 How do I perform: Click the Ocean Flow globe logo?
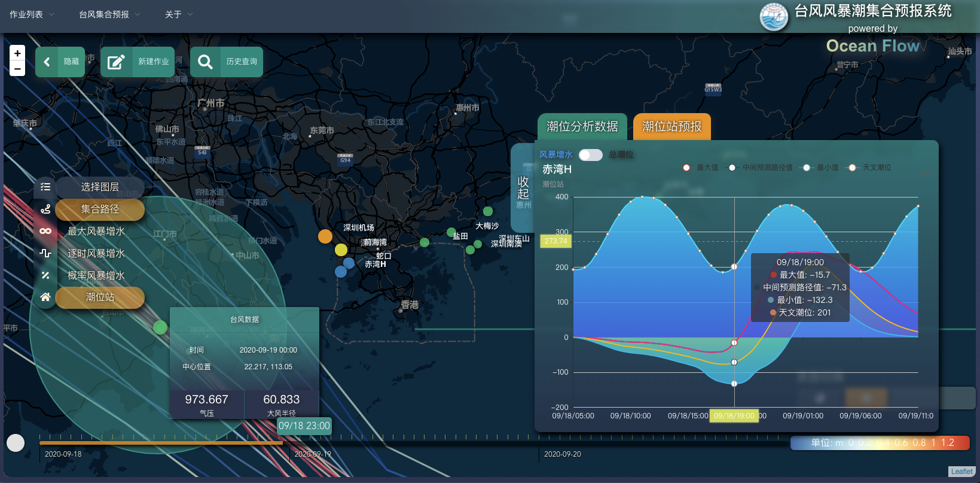point(774,17)
